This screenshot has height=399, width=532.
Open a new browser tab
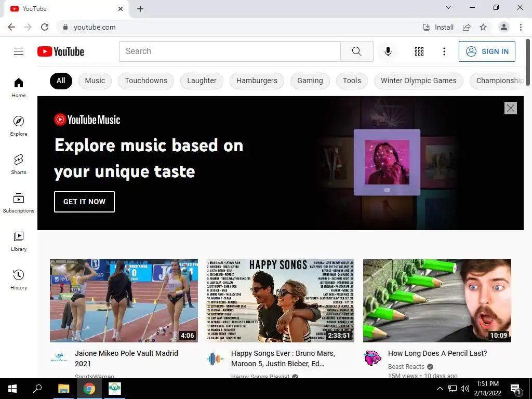140,9
